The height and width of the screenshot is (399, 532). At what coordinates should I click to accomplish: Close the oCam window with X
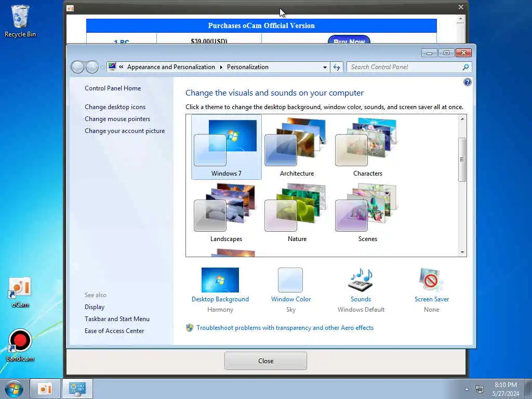pos(461,7)
